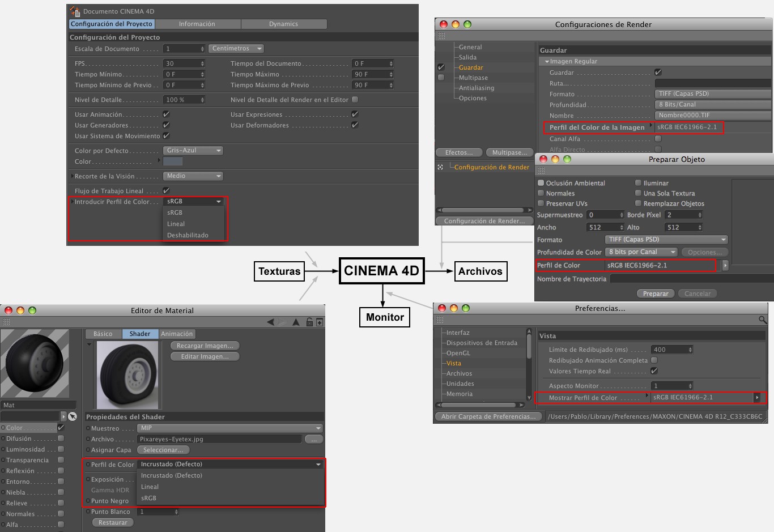The image size is (774, 532).
Task: Click the Preparar button
Action: (656, 293)
